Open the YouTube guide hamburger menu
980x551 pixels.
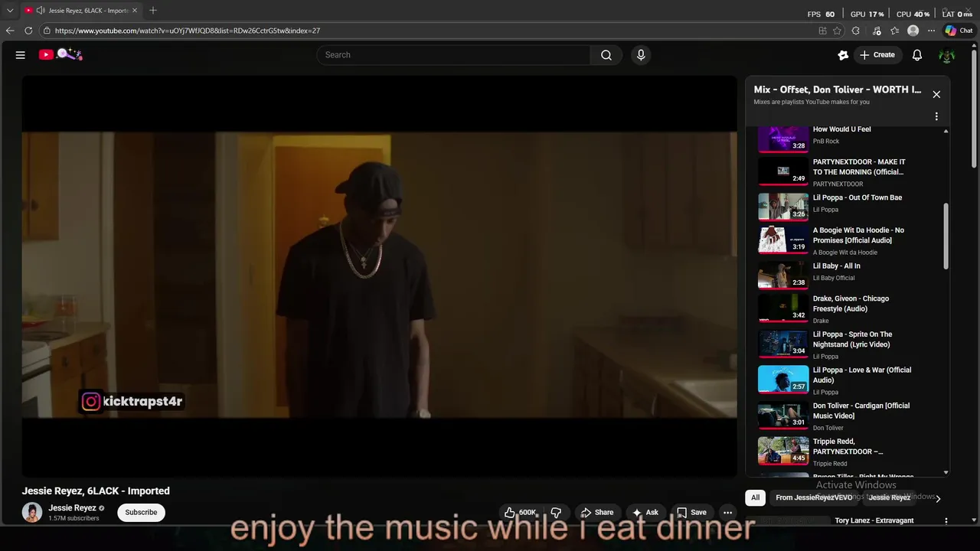pyautogui.click(x=21, y=55)
